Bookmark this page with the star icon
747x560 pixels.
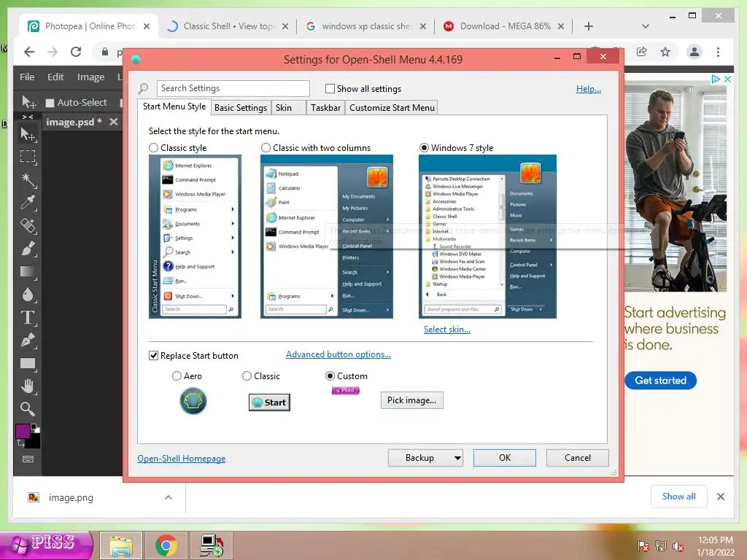[x=665, y=52]
